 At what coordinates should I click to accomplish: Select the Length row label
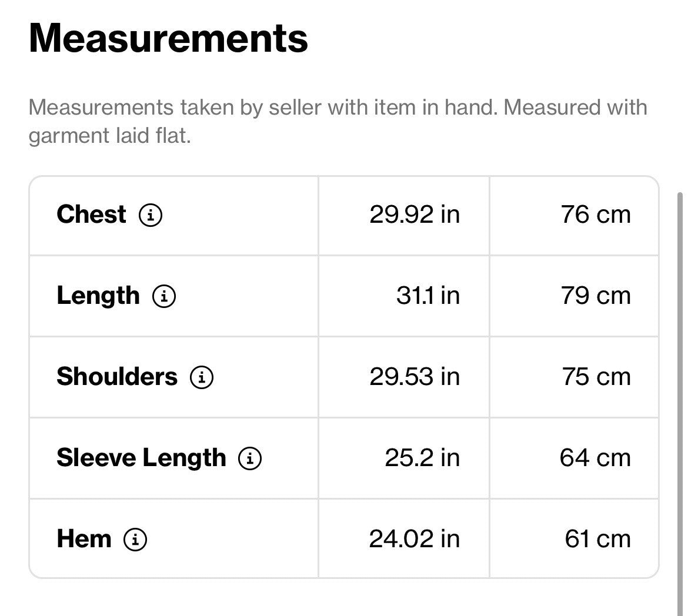(98, 296)
